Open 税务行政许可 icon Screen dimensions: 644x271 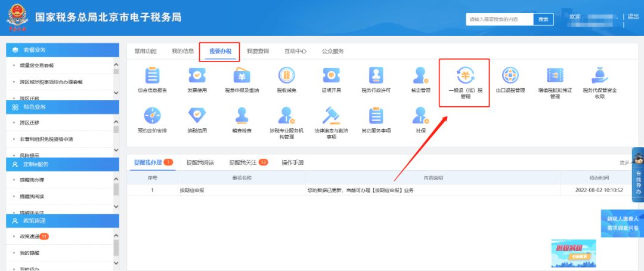pyautogui.click(x=376, y=76)
